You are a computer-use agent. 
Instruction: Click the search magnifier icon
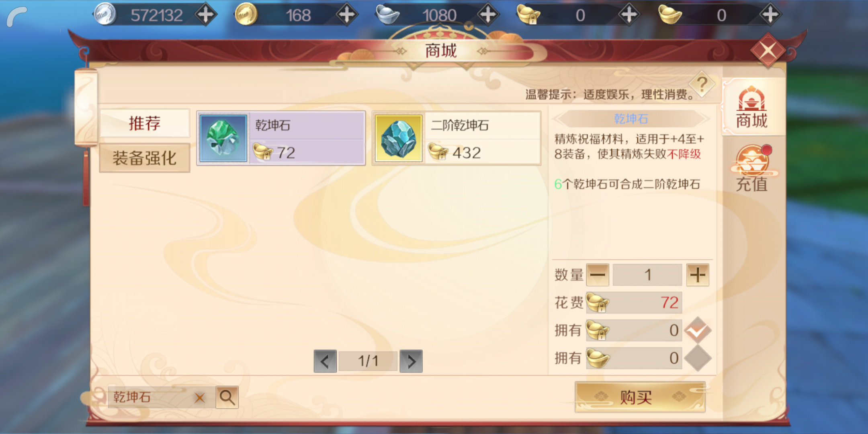(x=227, y=397)
